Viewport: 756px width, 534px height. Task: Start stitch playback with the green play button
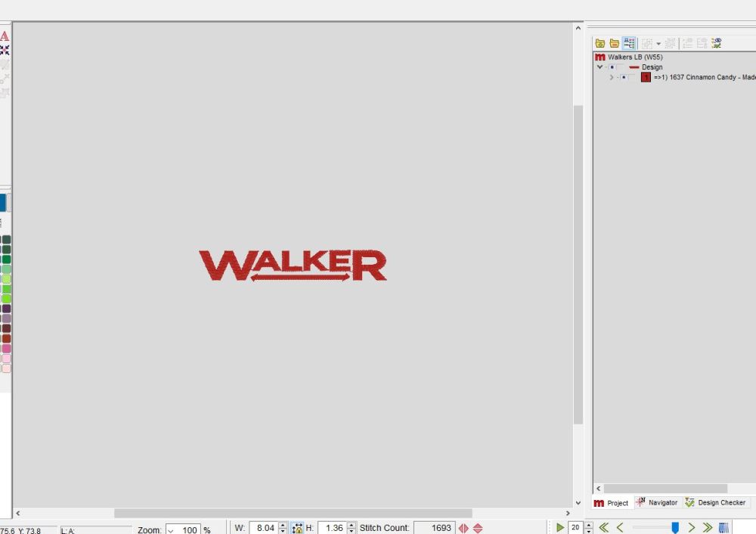559,528
